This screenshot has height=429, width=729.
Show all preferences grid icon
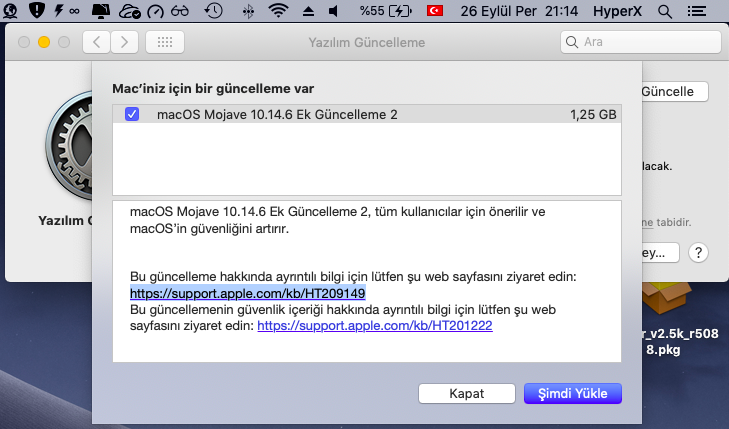pos(164,43)
